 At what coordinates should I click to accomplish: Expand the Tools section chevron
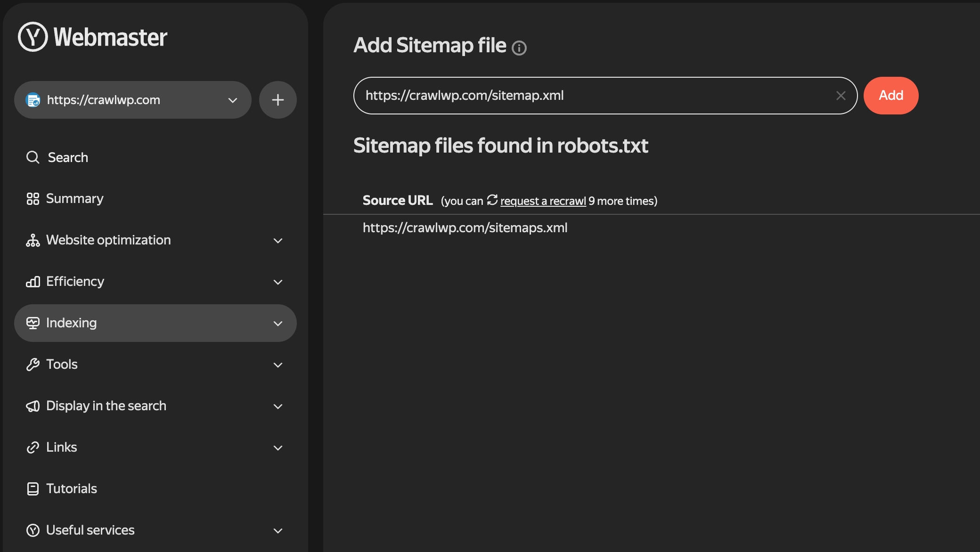pyautogui.click(x=278, y=365)
